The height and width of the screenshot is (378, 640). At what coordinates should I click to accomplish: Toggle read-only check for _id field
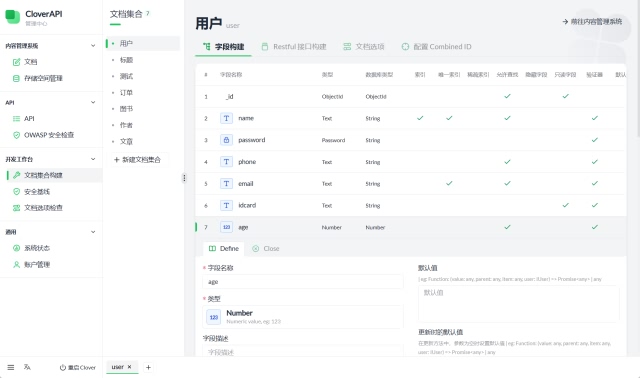coord(565,96)
